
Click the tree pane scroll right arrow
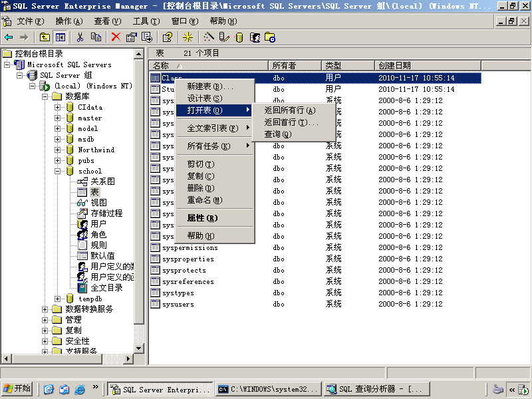pos(128,358)
